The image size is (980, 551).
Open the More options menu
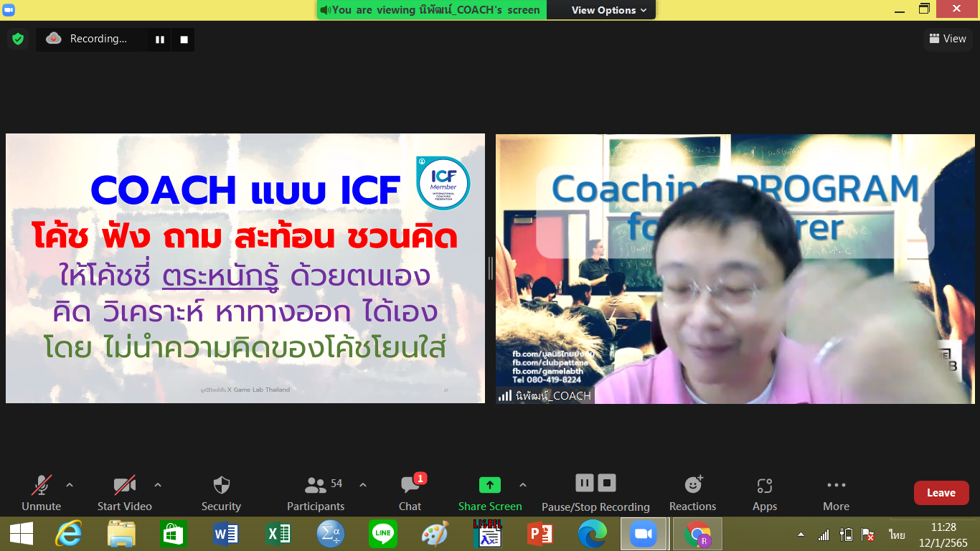(x=836, y=493)
